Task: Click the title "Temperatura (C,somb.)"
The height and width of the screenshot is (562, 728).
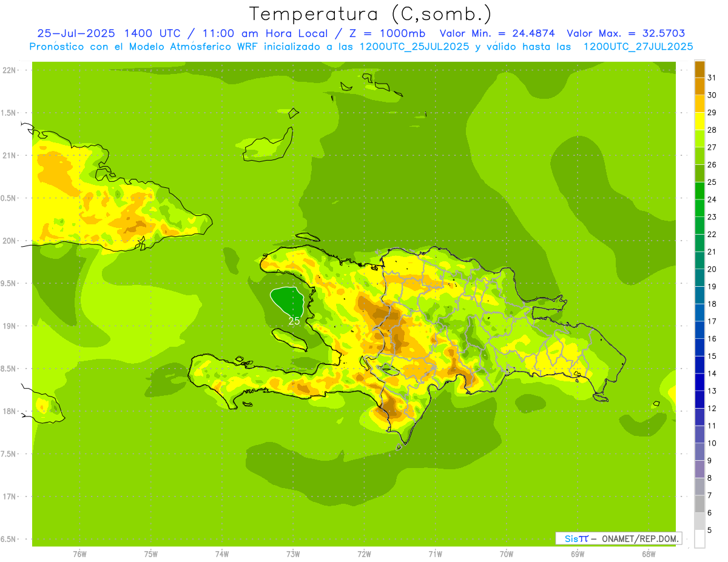Action: pyautogui.click(x=370, y=14)
